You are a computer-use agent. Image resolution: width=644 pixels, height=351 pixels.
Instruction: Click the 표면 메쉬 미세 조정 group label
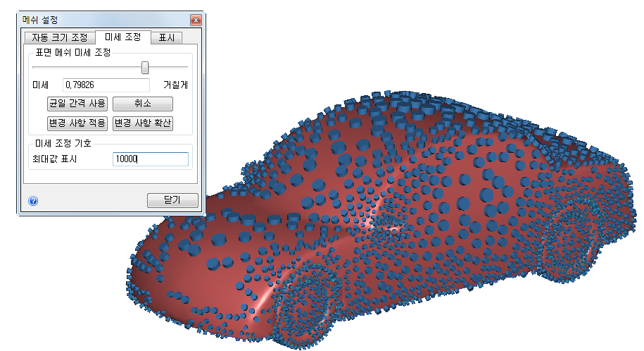[x=73, y=53]
